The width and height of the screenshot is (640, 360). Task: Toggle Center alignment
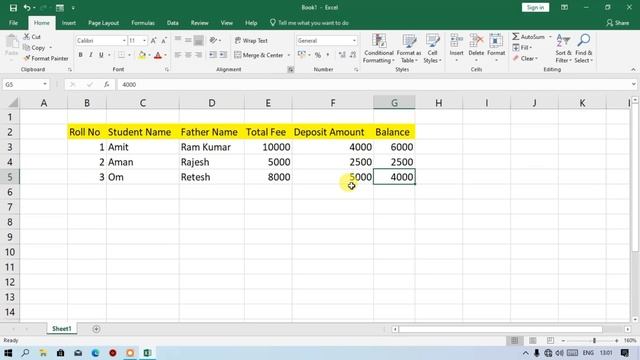[188, 55]
